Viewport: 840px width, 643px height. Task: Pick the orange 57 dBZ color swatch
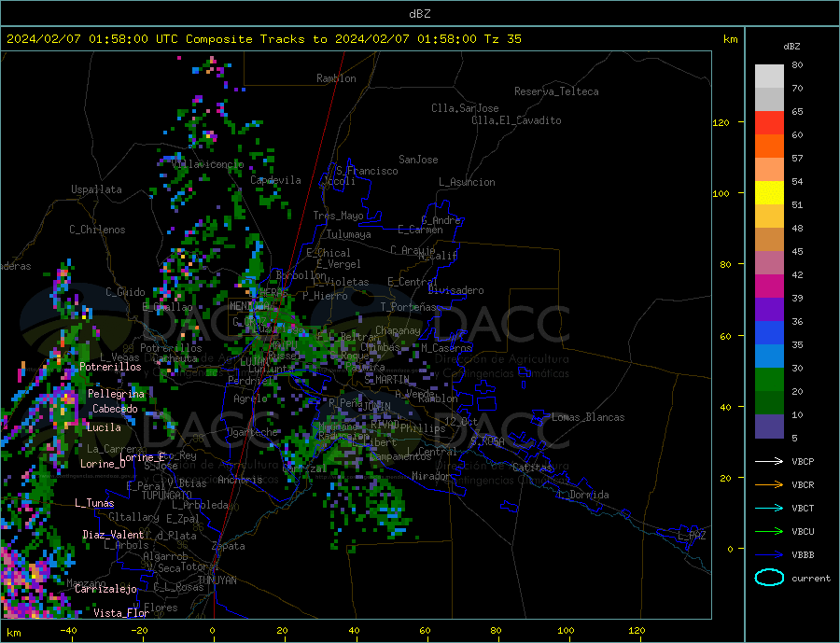pos(769,147)
